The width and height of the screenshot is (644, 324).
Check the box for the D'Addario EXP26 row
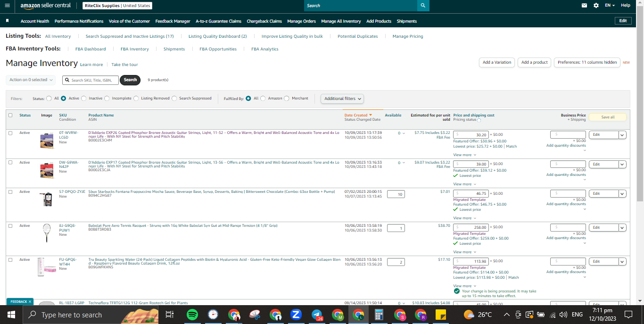[10, 133]
